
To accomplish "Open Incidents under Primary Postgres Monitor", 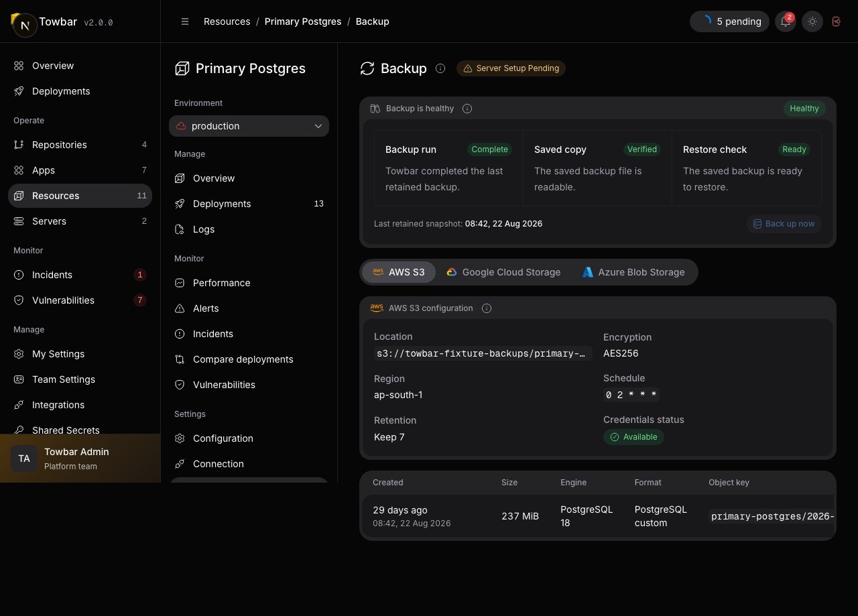I will point(249,334).
